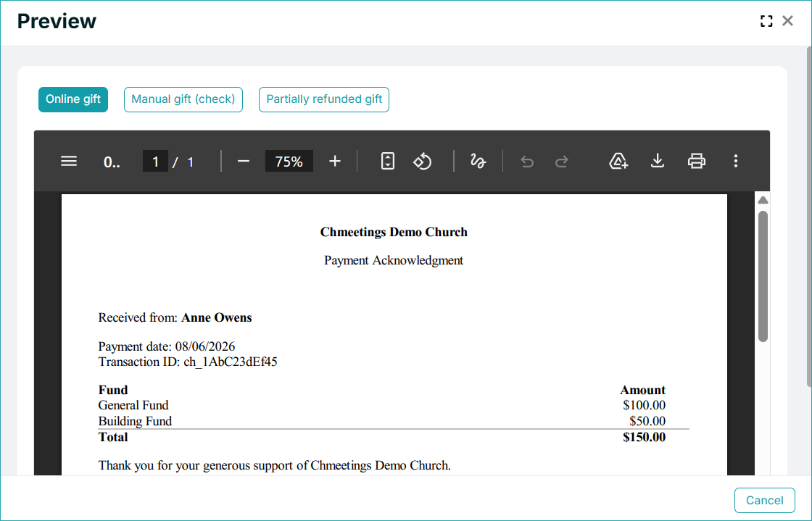Screen dimensions: 812x521
Task: Redo the annotation
Action: (x=562, y=162)
